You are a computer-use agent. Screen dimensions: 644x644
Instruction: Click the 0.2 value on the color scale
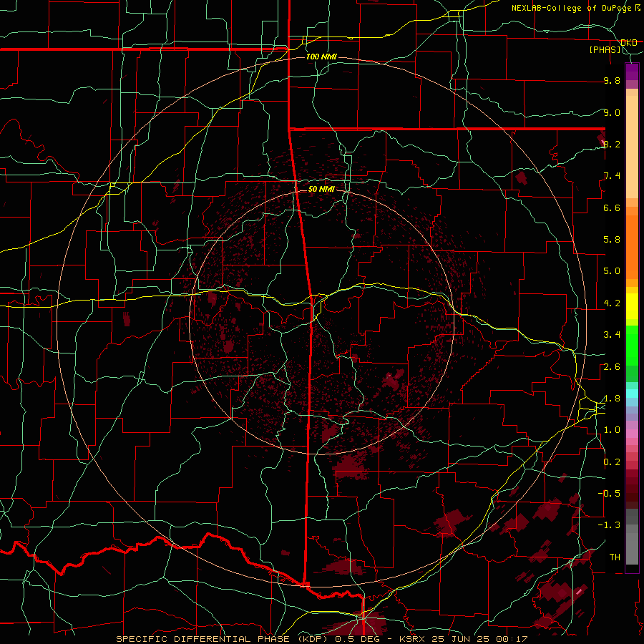pos(612,462)
